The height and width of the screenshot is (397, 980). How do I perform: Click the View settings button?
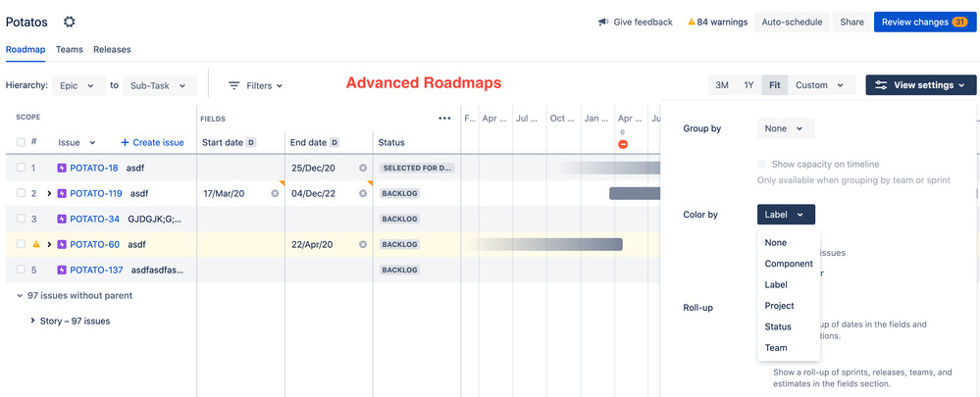click(920, 85)
